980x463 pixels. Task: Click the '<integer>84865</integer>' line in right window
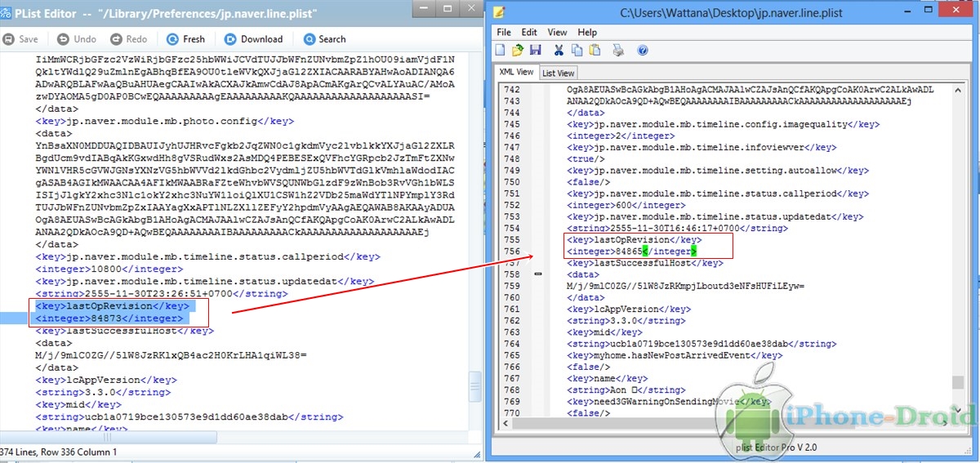632,252
